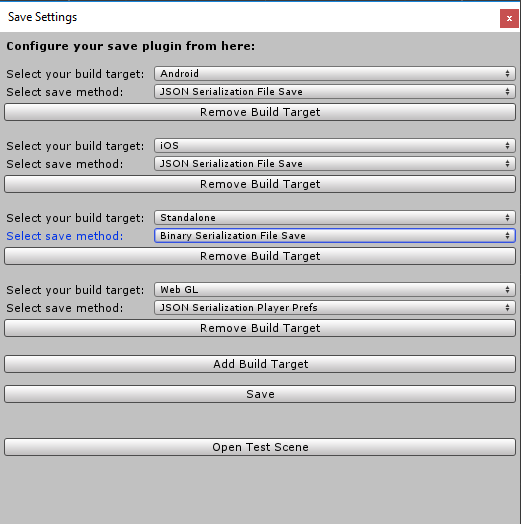Change the iOS entry's save method dropdown
Screen dimensions: 521x524
pyautogui.click(x=335, y=164)
